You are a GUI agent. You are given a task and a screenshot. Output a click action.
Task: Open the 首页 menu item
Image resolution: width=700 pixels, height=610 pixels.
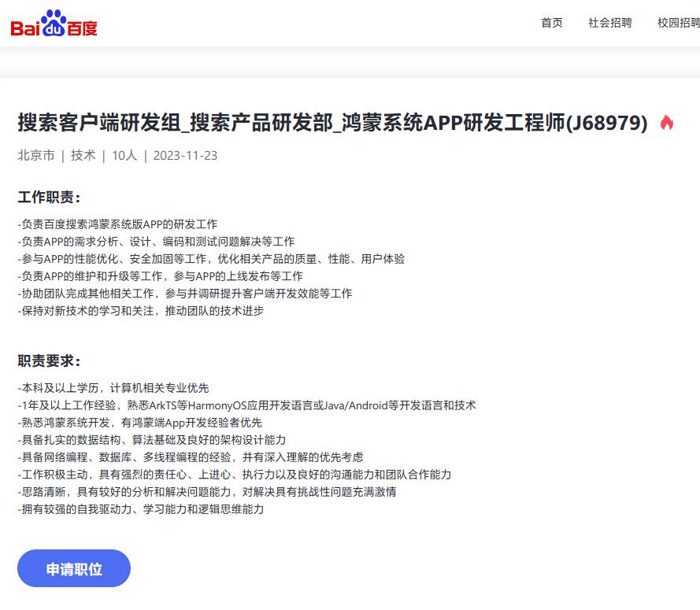pyautogui.click(x=552, y=23)
